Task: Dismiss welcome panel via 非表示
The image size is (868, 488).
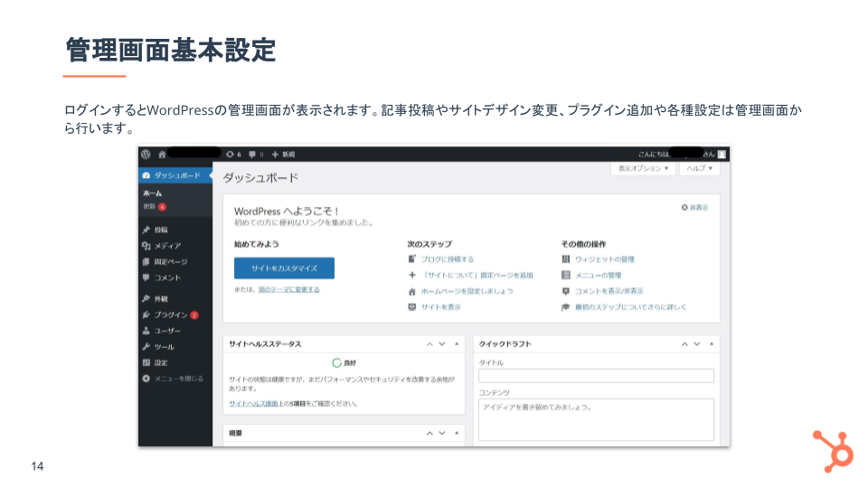Action: coord(694,208)
